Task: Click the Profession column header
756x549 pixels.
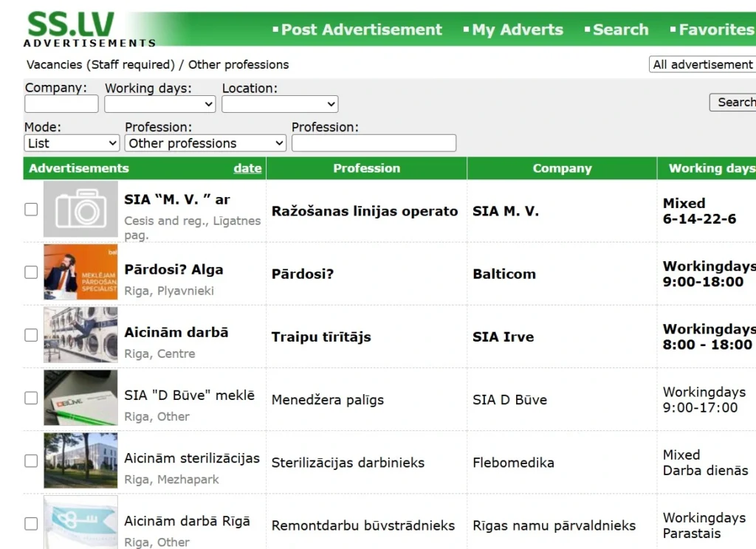Action: coord(366,168)
